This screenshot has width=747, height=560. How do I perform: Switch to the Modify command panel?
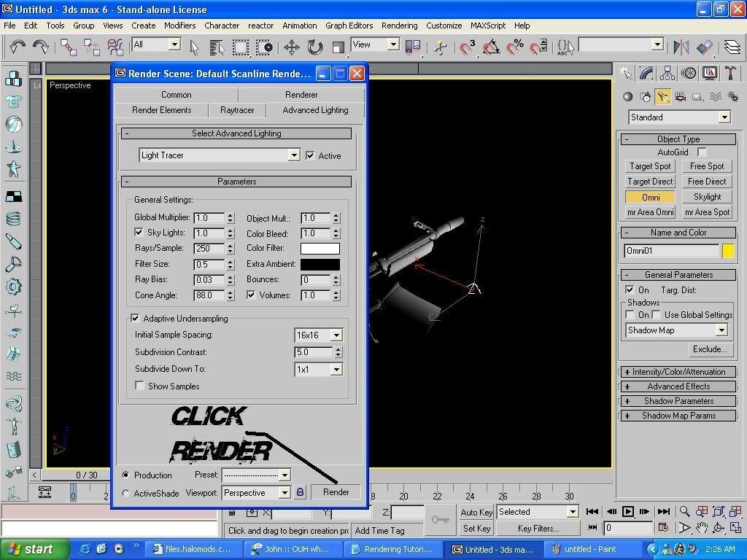coord(646,73)
